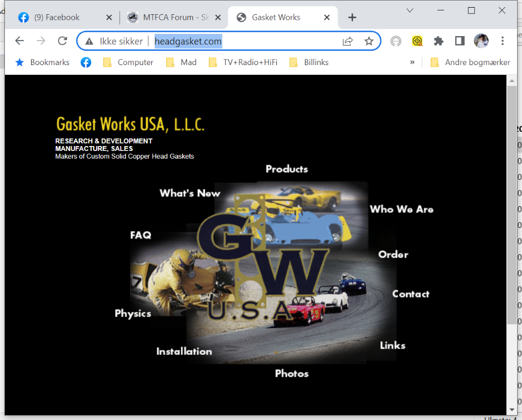Click the Who We Are link

click(401, 209)
